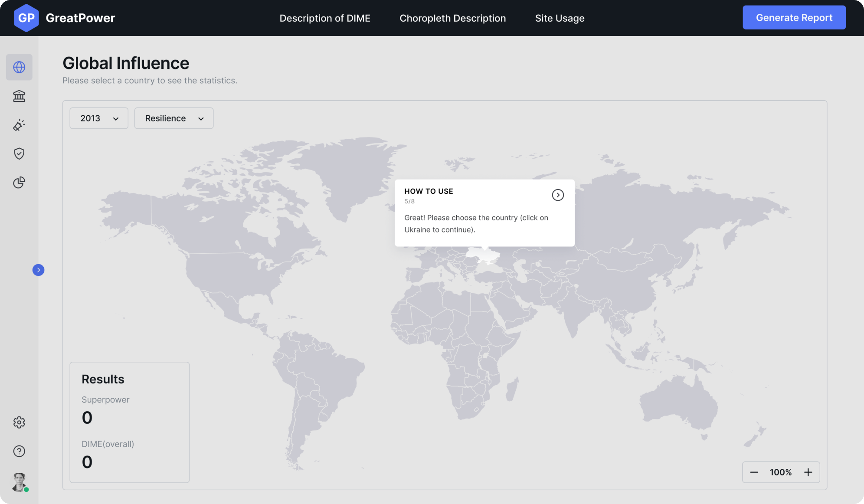Open the Description of DIME page

coord(325,18)
